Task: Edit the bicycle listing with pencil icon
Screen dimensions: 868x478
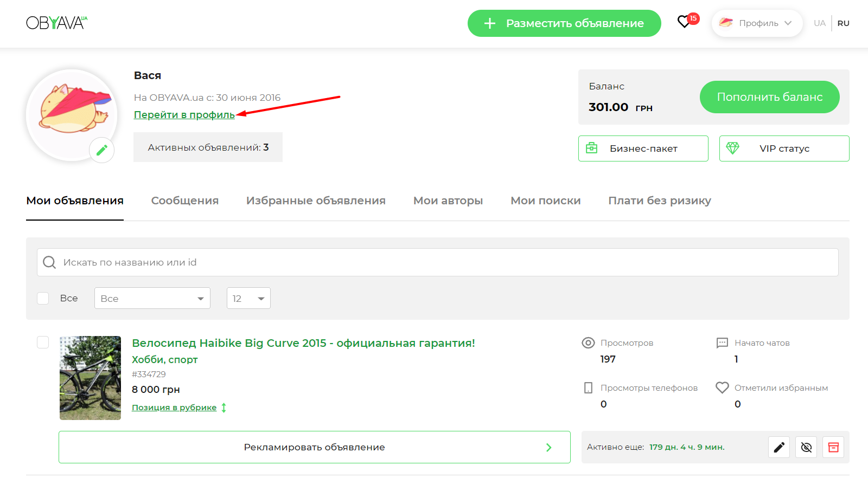Action: (x=779, y=447)
